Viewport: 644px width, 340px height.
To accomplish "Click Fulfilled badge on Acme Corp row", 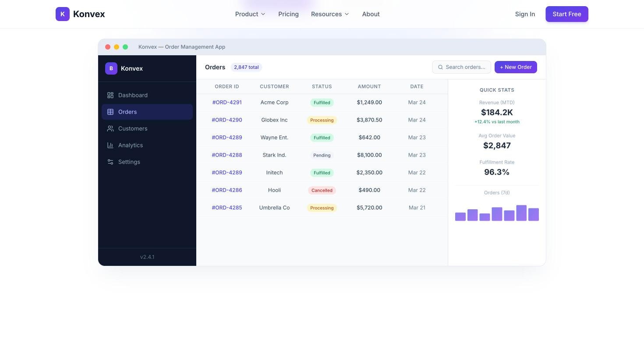I will (x=322, y=103).
